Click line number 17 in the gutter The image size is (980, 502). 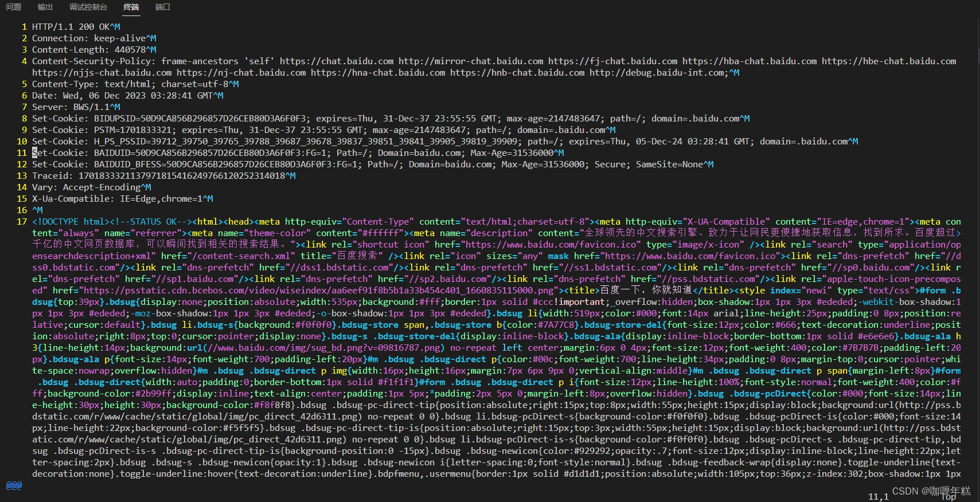[22, 222]
